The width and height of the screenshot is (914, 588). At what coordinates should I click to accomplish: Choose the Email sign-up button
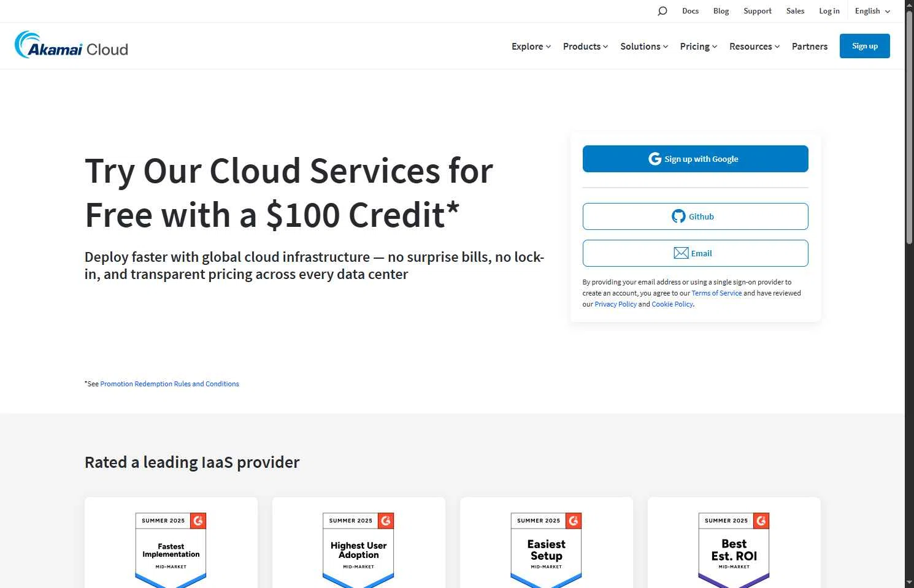pos(695,253)
